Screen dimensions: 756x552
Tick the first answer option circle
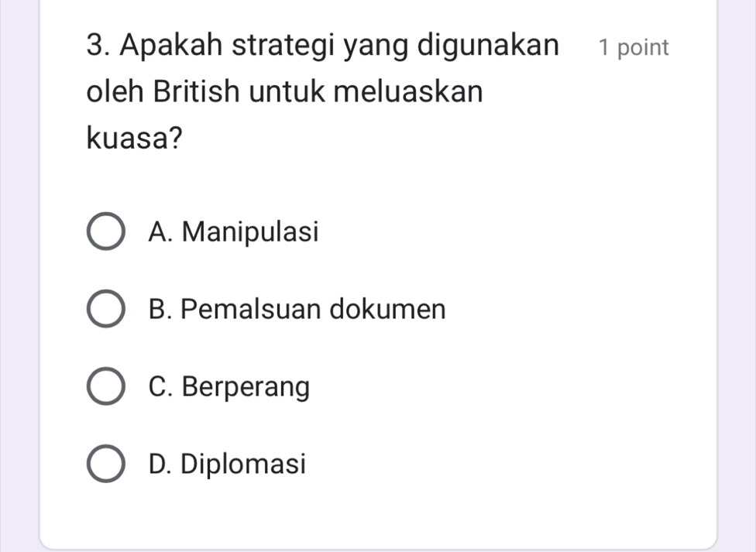[105, 233]
